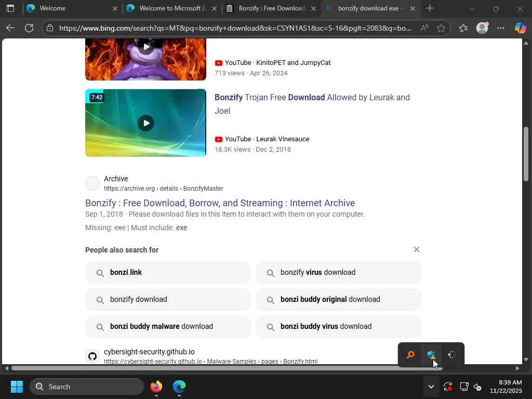Image resolution: width=532 pixels, height=399 pixels.
Task: Click the Must include exe link
Action: pos(181,228)
